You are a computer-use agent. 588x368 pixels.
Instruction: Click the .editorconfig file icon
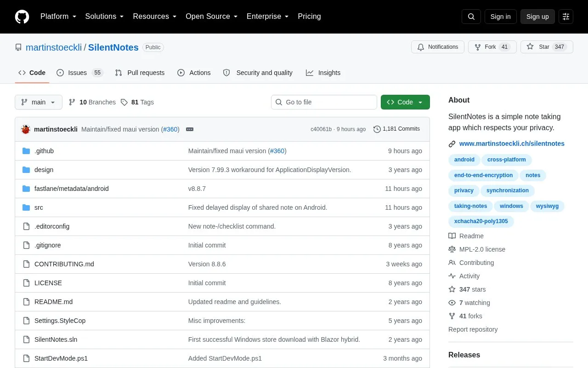(x=26, y=226)
